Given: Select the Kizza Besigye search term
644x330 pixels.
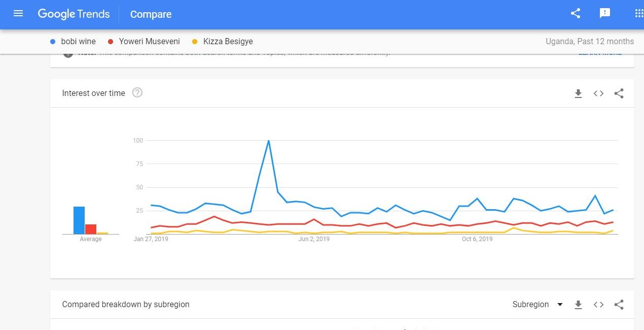Looking at the screenshot, I should 228,42.
